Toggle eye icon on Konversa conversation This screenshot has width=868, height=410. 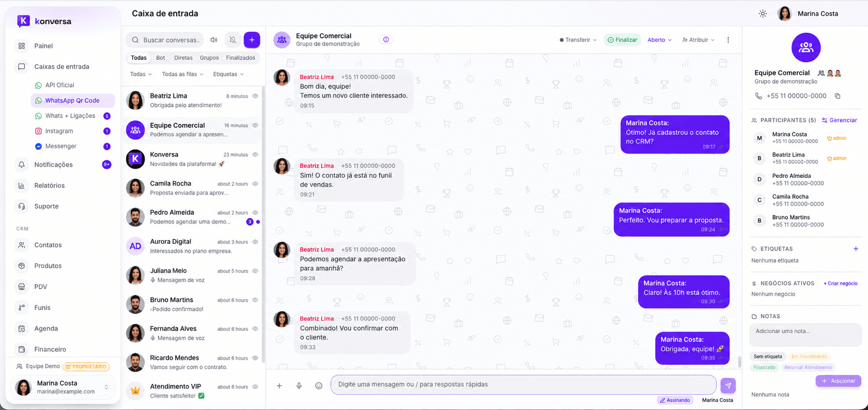[x=255, y=155]
